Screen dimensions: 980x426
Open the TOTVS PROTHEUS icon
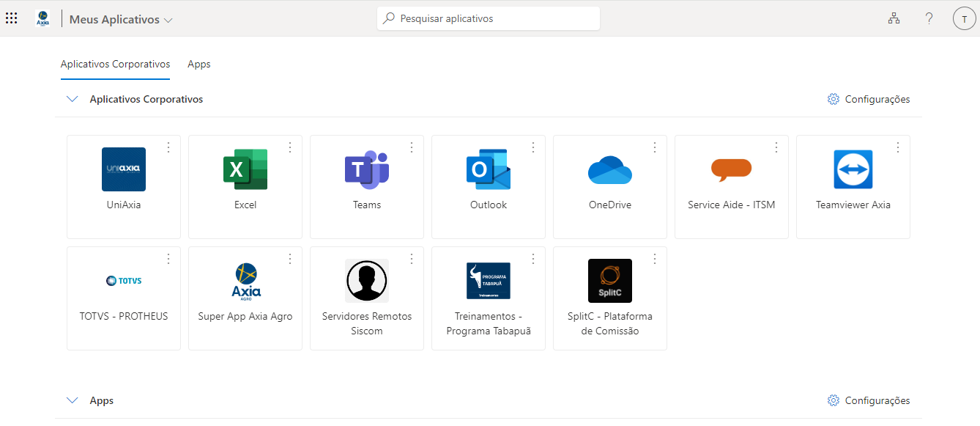point(124,280)
